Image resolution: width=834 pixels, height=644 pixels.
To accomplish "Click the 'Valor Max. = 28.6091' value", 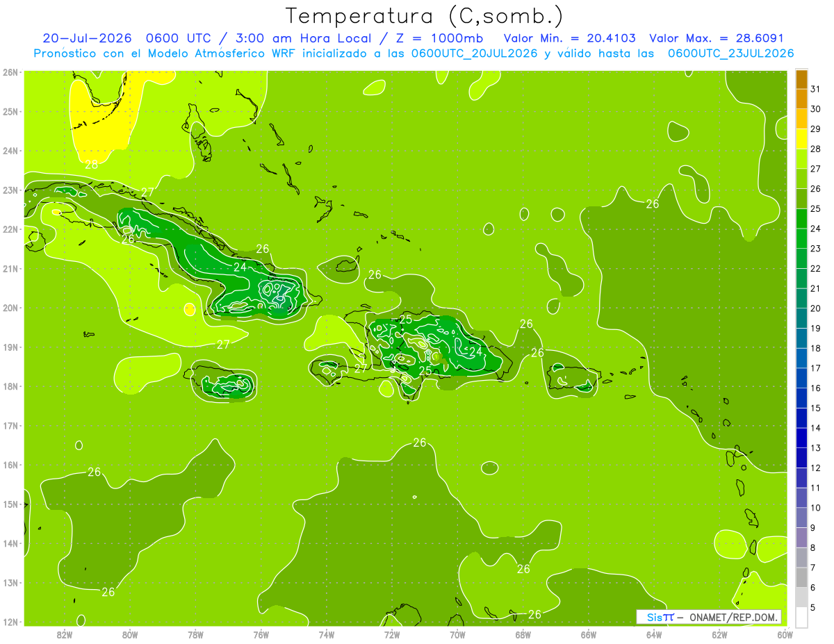I will 717,38.
